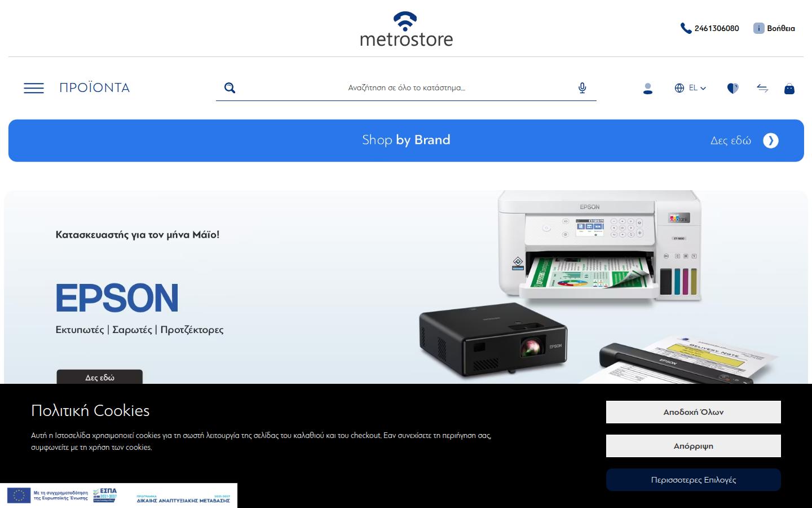
Task: Click the Epson printer image
Action: [599, 247]
